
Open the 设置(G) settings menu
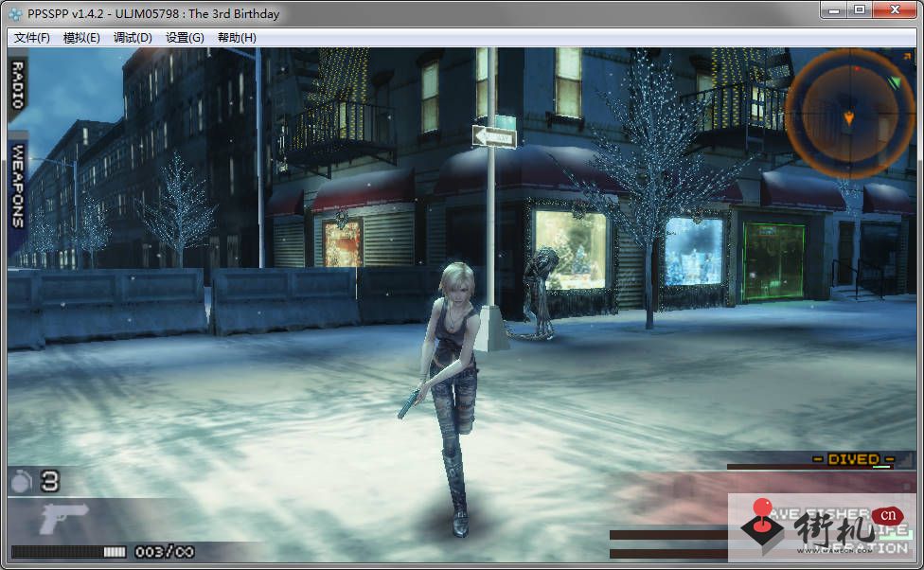coord(185,38)
